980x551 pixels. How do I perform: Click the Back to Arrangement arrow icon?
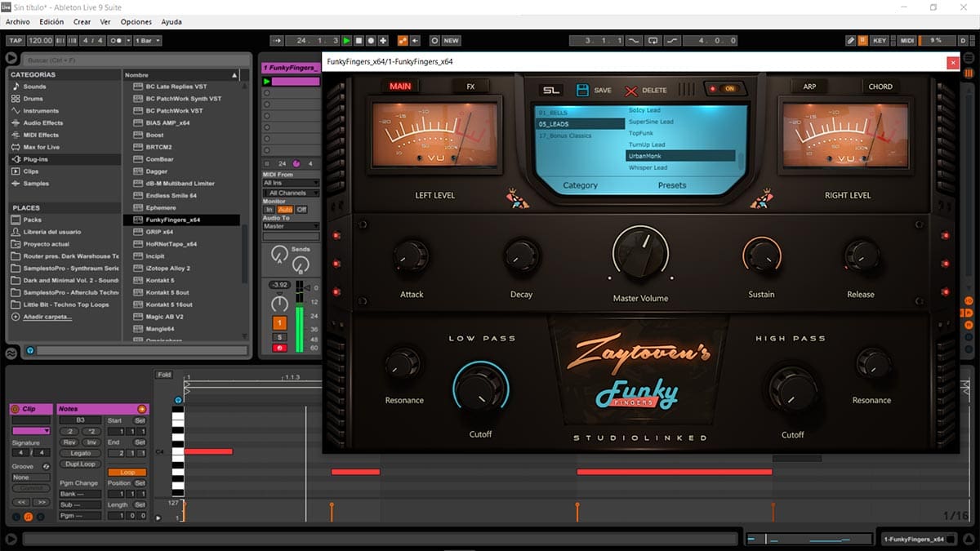[x=415, y=40]
